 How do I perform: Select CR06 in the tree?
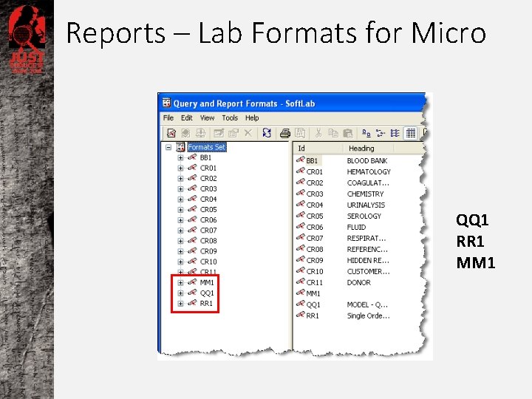208,220
